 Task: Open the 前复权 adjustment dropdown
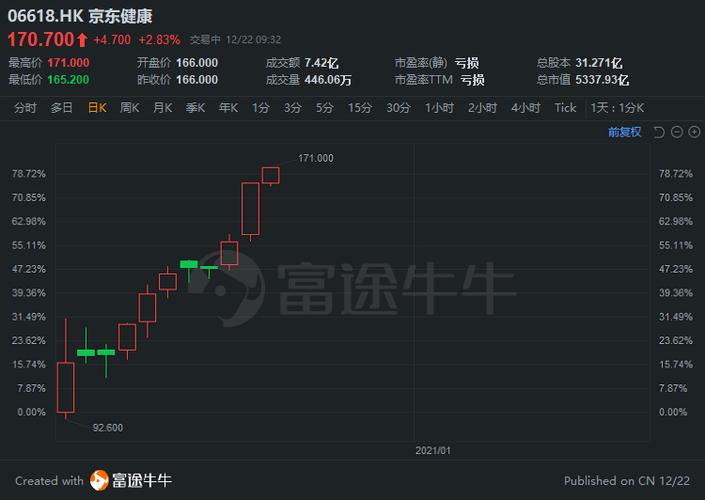[x=625, y=132]
